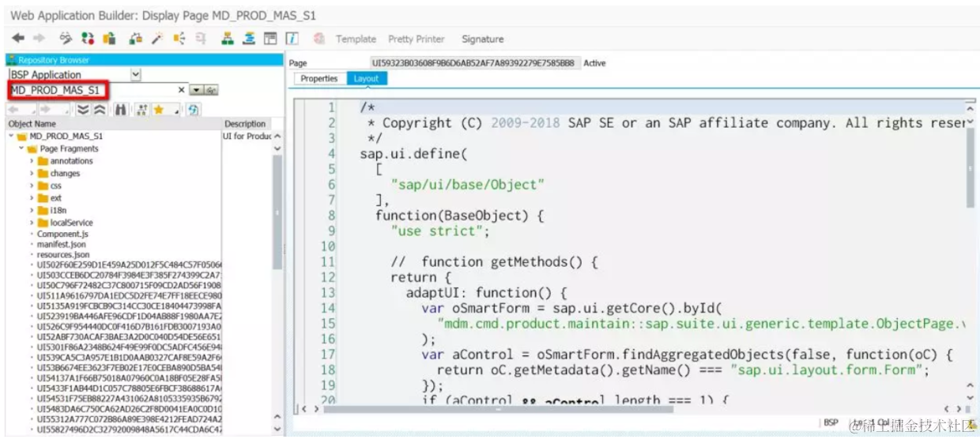Click the Collapse All double-chevron icon
The image size is (980, 439).
(x=99, y=110)
